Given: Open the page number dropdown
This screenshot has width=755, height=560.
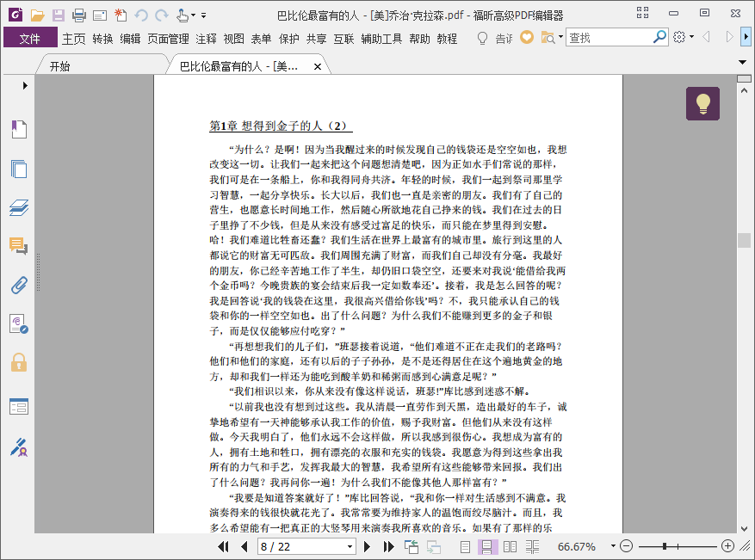Looking at the screenshot, I should point(350,546).
